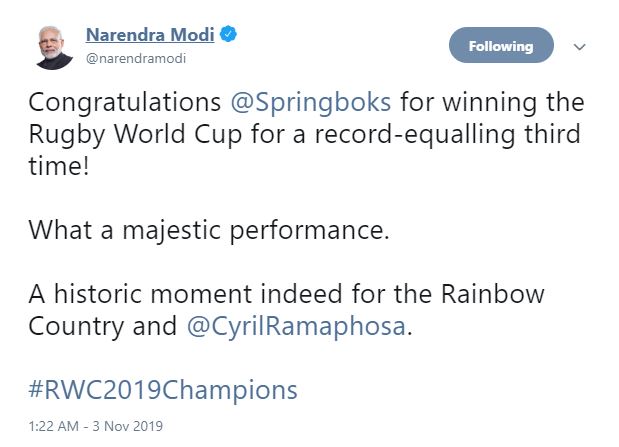
Task: Open the Narendra Modi display name link
Action: pyautogui.click(x=150, y=34)
